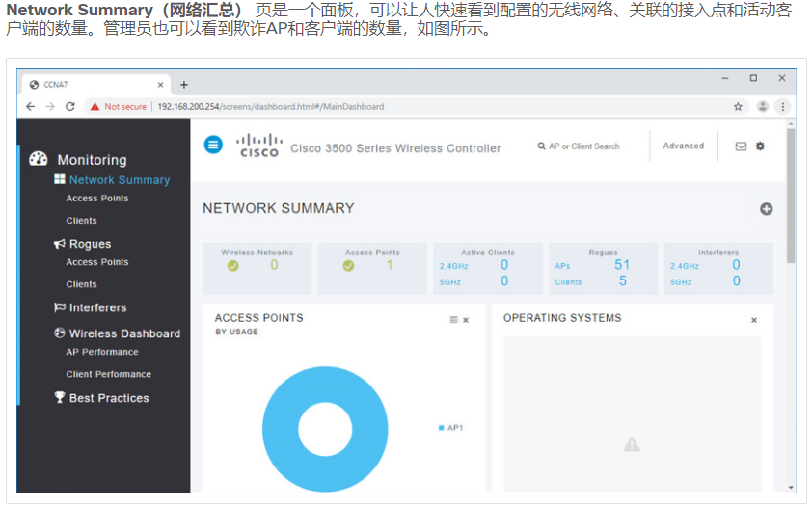The width and height of the screenshot is (812, 506).
Task: Expand the Rogues sidebar section
Action: tap(90, 244)
